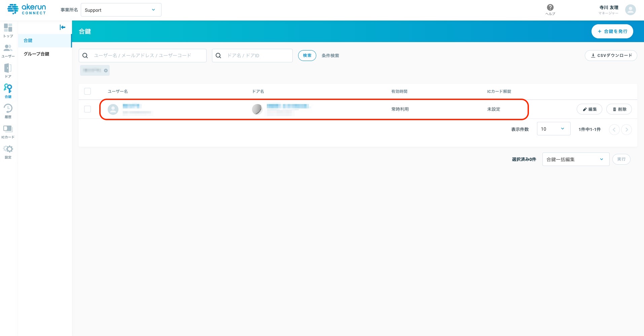This screenshot has width=644, height=336.
Task: Click the account avatar icon
Action: click(x=630, y=10)
